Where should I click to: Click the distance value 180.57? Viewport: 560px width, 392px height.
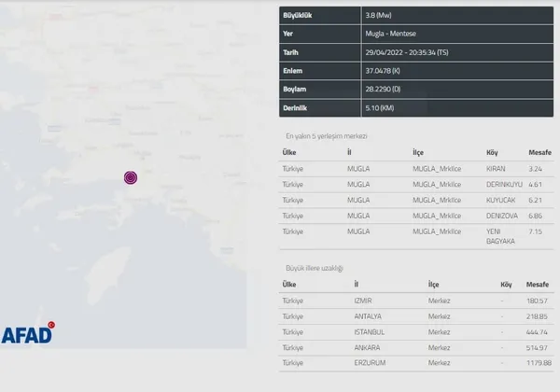point(537,301)
